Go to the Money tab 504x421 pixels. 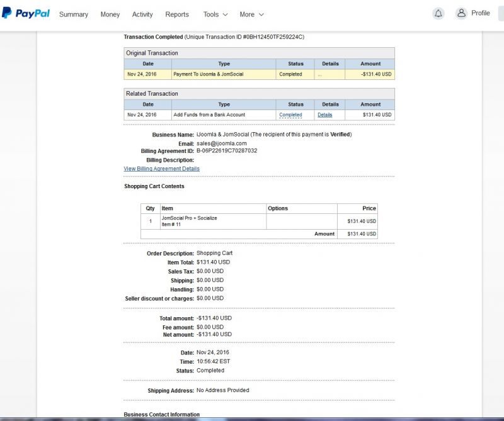point(110,14)
